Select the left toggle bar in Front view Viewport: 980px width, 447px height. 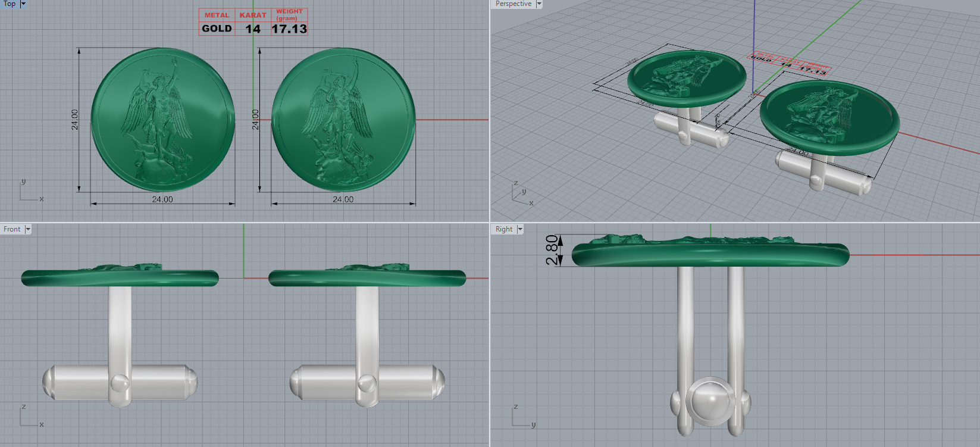click(120, 382)
